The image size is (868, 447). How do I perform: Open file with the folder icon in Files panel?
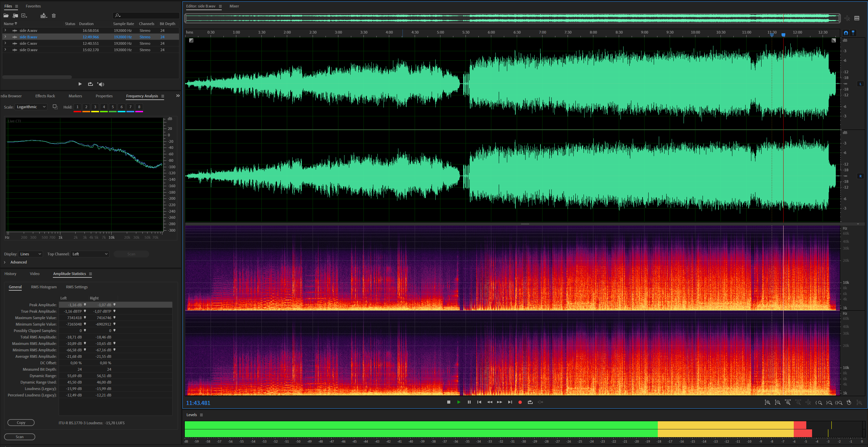coord(6,16)
